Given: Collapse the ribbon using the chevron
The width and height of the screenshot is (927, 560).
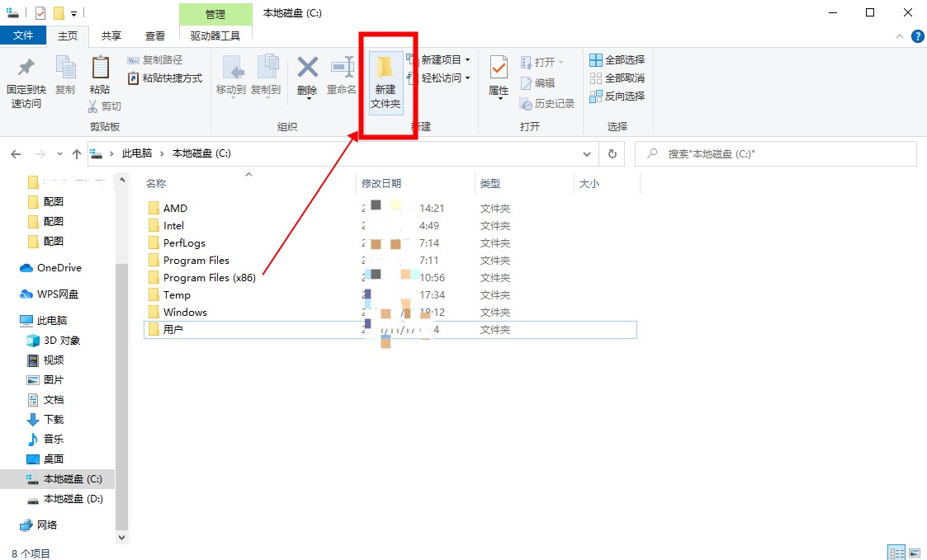Looking at the screenshot, I should coord(901,36).
